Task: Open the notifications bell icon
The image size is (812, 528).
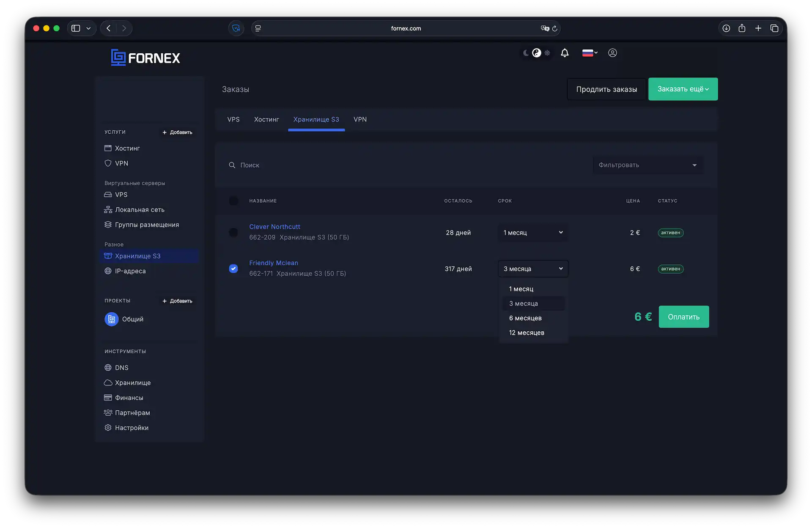Action: (x=565, y=53)
